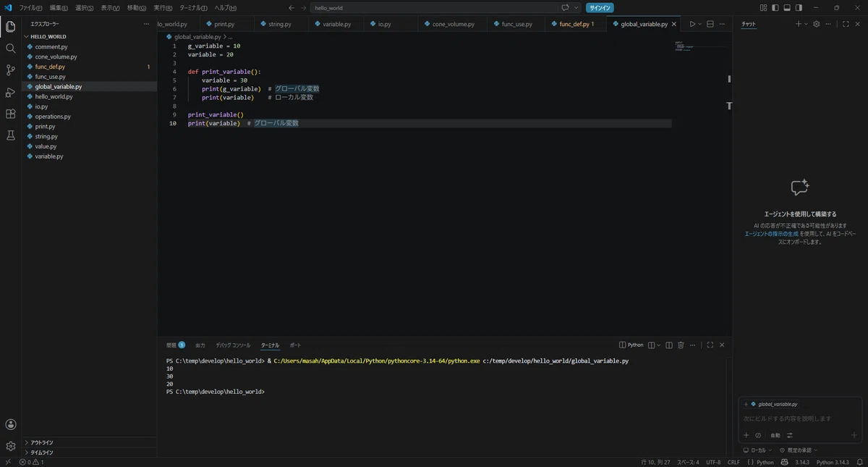The height and width of the screenshot is (467, 868).
Task: Open terminal launch profile dropdown
Action: pos(659,345)
